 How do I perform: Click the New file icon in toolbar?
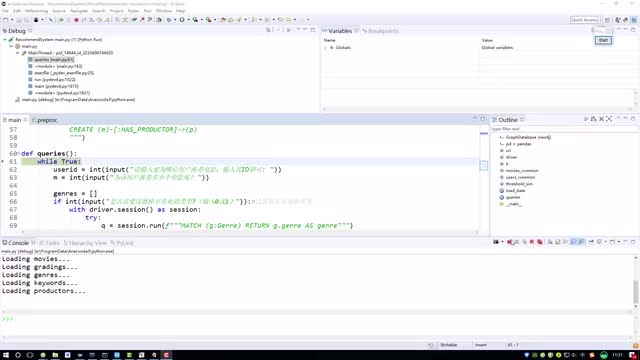(6, 20)
